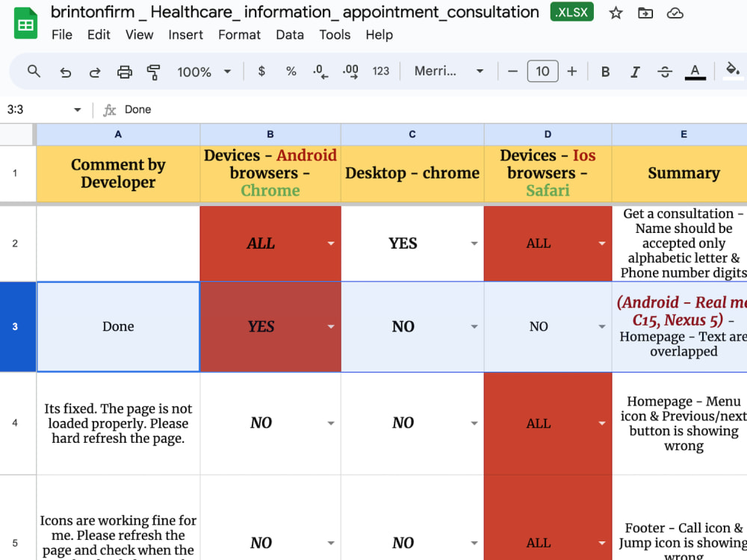Open dropdown in cell B2 ALL
Screen dimensions: 747x560
click(x=331, y=243)
